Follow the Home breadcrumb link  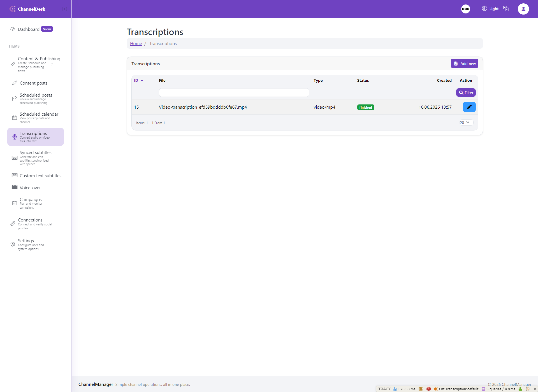tap(136, 43)
